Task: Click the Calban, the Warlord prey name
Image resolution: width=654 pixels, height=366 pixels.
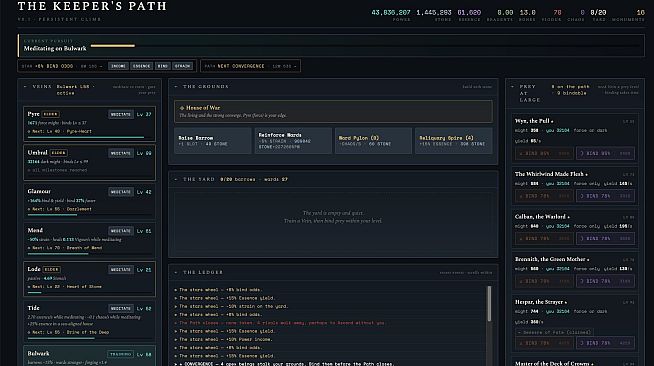Action: pos(540,217)
